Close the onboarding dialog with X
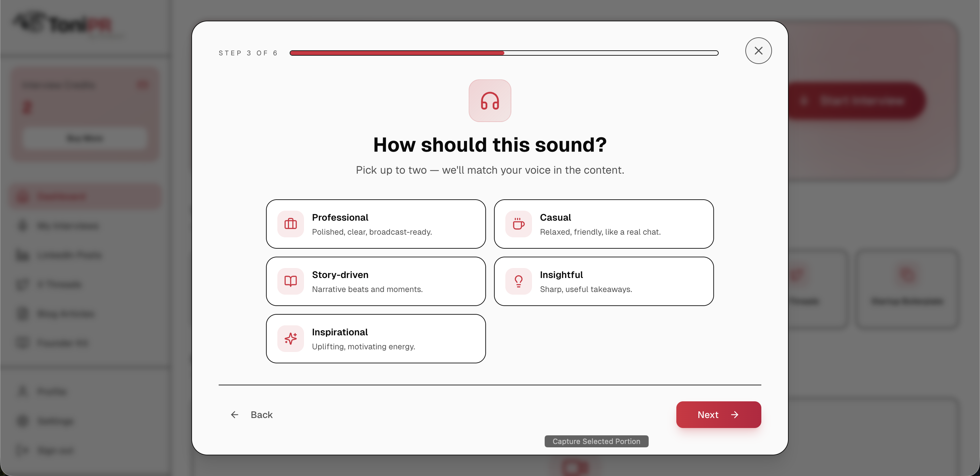The width and height of the screenshot is (980, 476). (x=758, y=51)
